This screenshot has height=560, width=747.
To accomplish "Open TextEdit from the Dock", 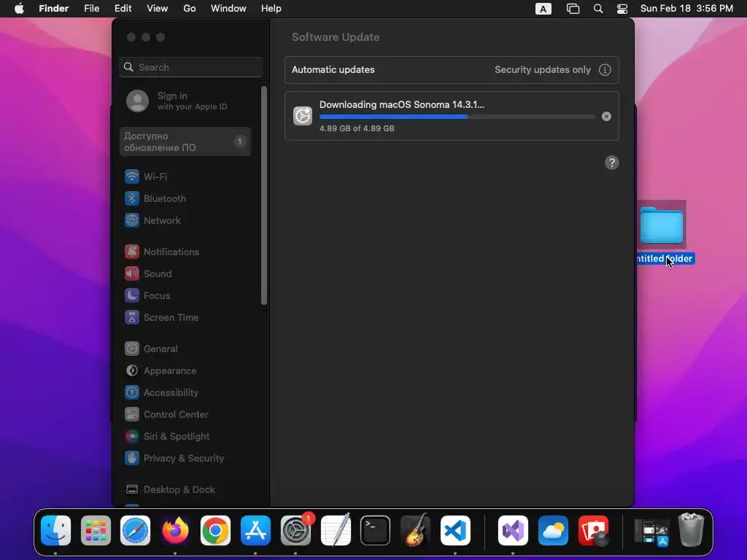I will click(x=336, y=530).
